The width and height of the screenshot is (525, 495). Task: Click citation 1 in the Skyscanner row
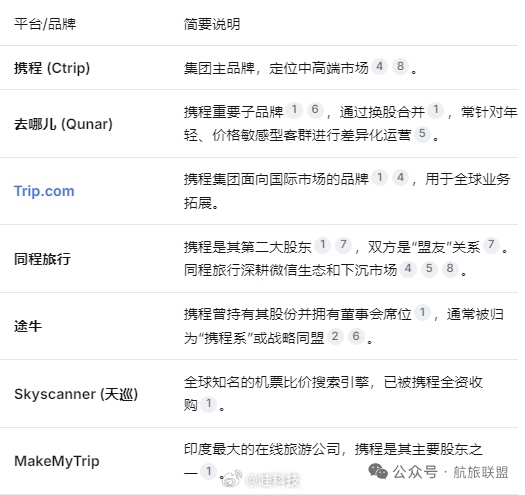(x=209, y=404)
